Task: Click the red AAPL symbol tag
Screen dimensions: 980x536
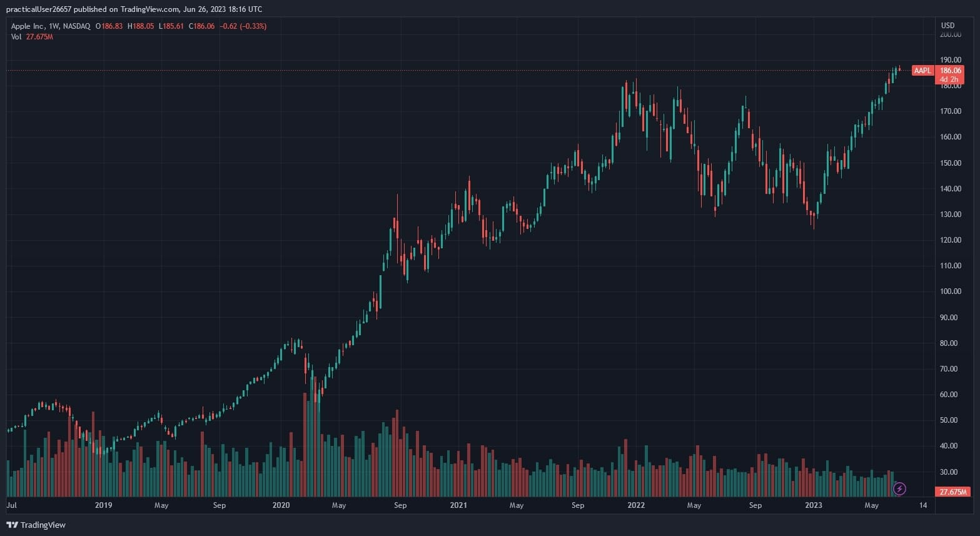Action: 922,71
